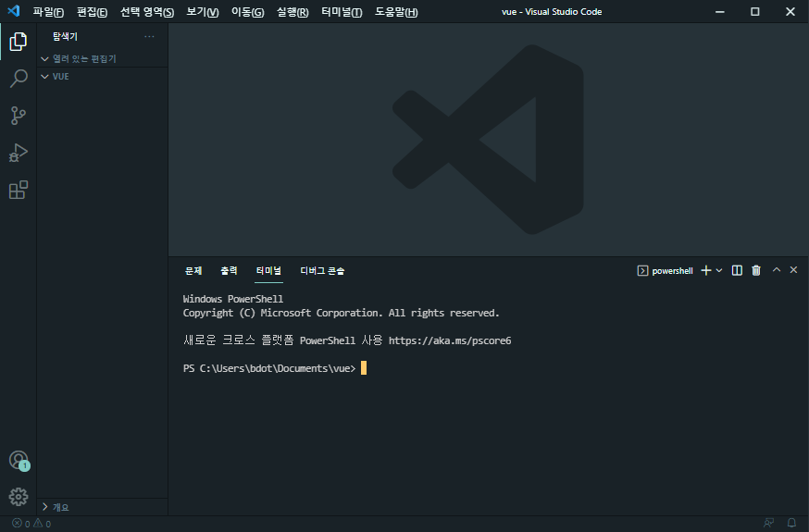The image size is (809, 532).
Task: Switch to the 디버그 콘솔 tab
Action: 322,271
